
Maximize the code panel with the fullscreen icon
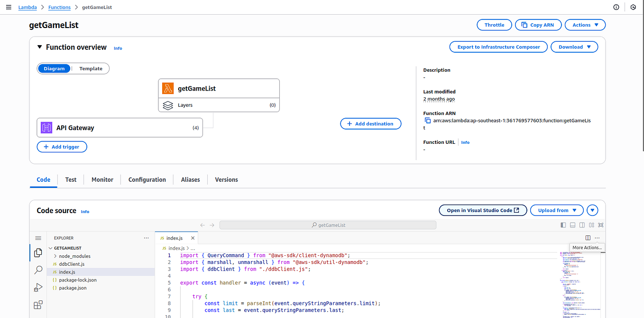pyautogui.click(x=600, y=225)
